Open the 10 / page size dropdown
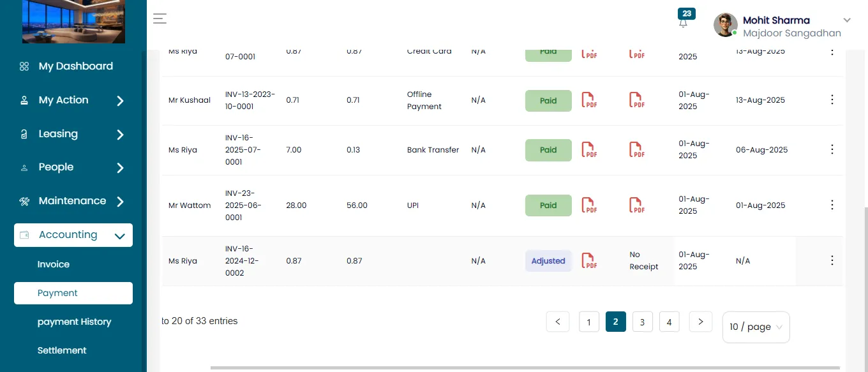The image size is (868, 372). [756, 327]
